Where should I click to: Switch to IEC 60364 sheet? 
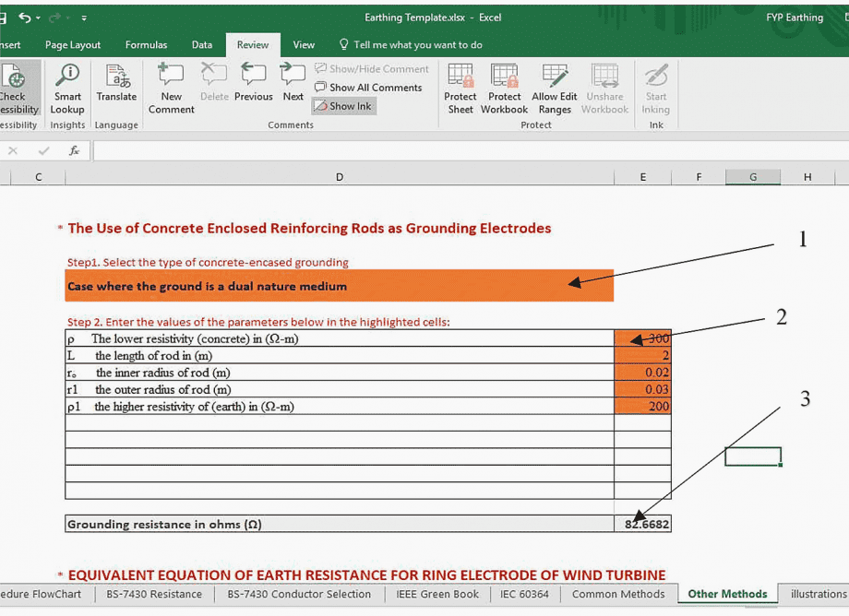(524, 594)
